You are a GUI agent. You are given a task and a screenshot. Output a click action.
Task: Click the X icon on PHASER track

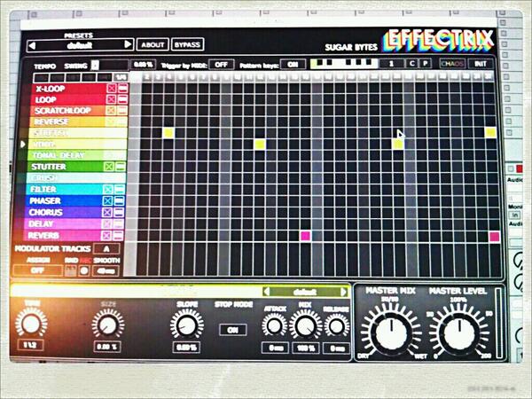107,201
